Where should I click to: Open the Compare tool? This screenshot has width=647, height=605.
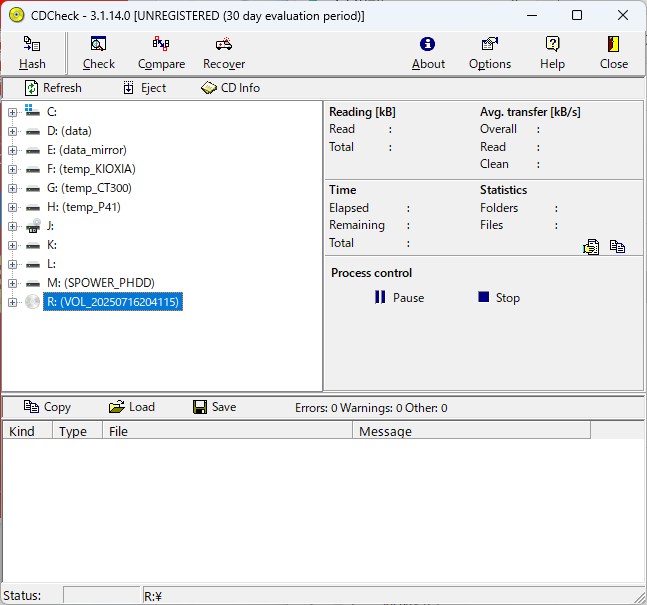click(161, 45)
